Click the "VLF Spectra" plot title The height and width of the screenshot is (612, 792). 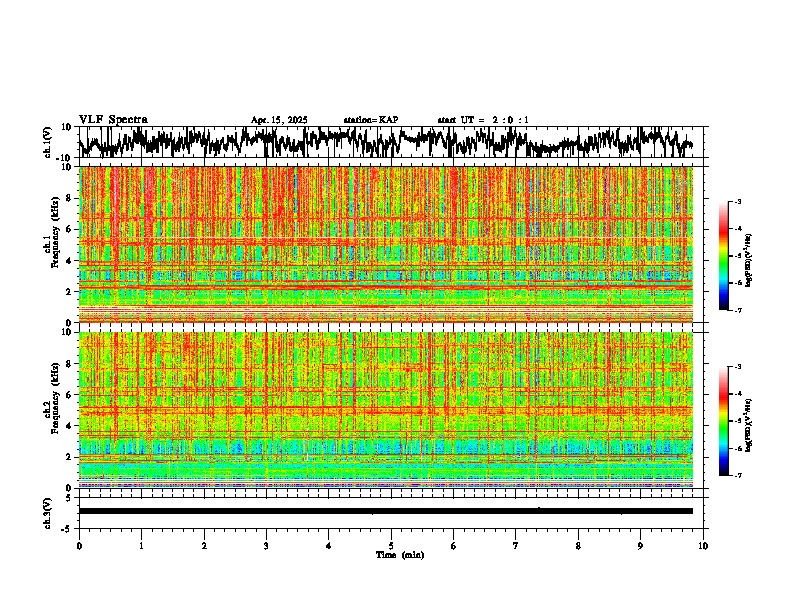(113, 120)
